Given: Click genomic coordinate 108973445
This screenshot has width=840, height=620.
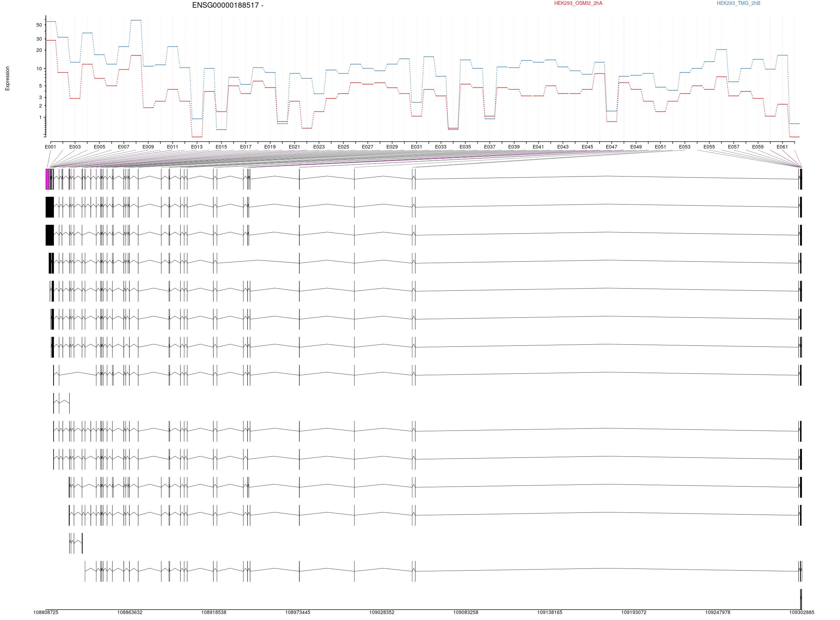Looking at the screenshot, I should pos(298,613).
